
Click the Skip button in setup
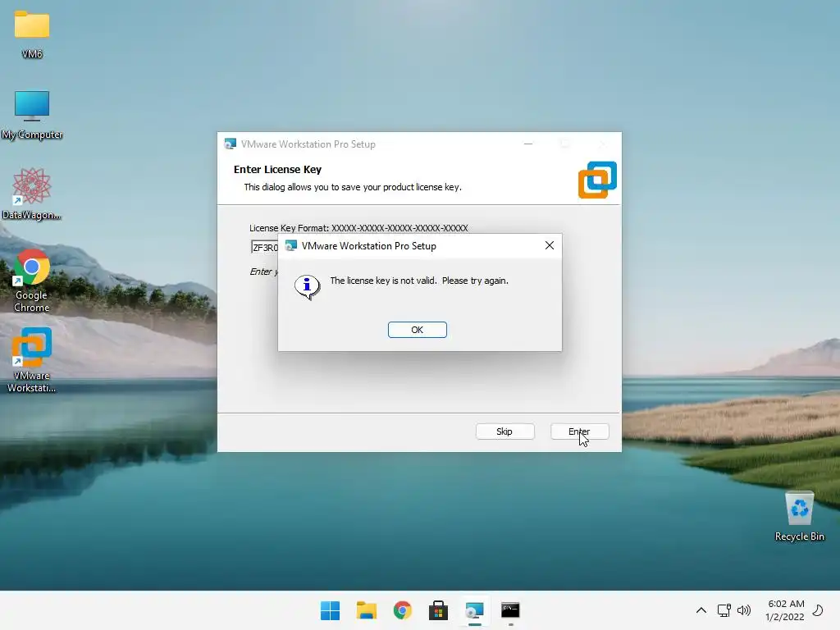tap(504, 431)
